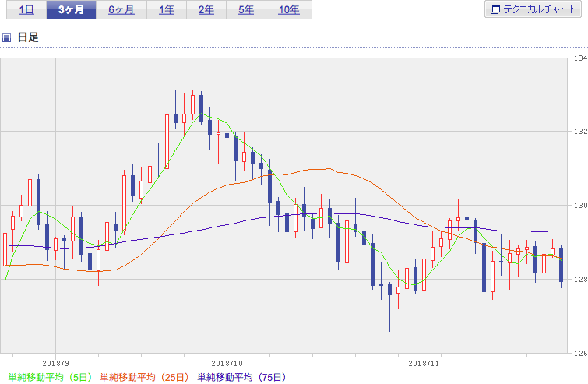Click the 132 price axis label
588x384 pixels.
[580, 132]
